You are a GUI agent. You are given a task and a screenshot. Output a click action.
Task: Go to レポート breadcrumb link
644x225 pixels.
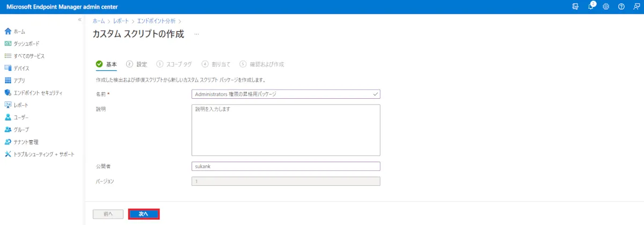pyautogui.click(x=121, y=20)
